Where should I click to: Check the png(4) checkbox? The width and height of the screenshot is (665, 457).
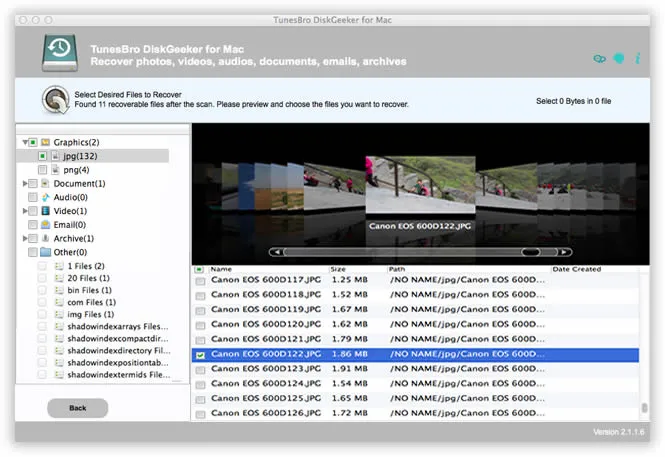tap(42, 171)
